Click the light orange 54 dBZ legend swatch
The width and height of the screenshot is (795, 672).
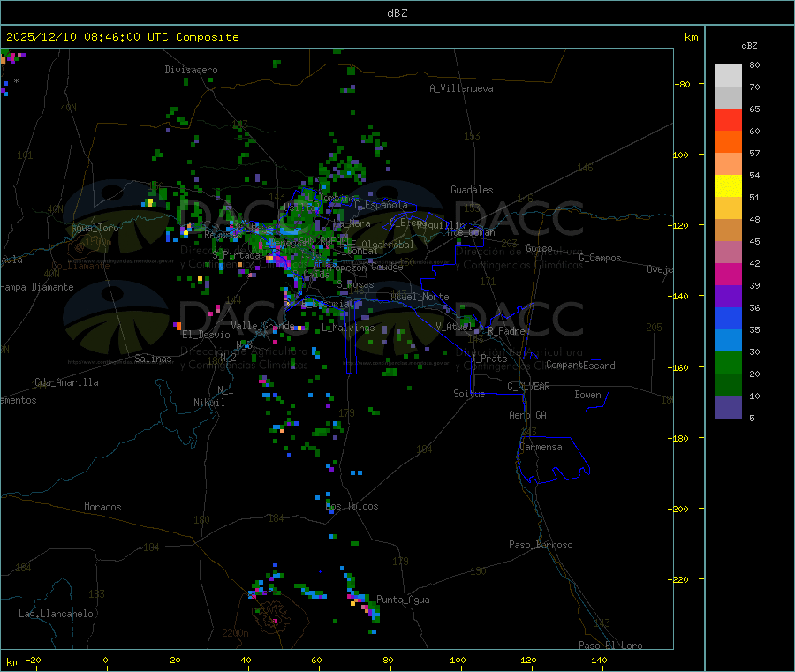tap(728, 163)
